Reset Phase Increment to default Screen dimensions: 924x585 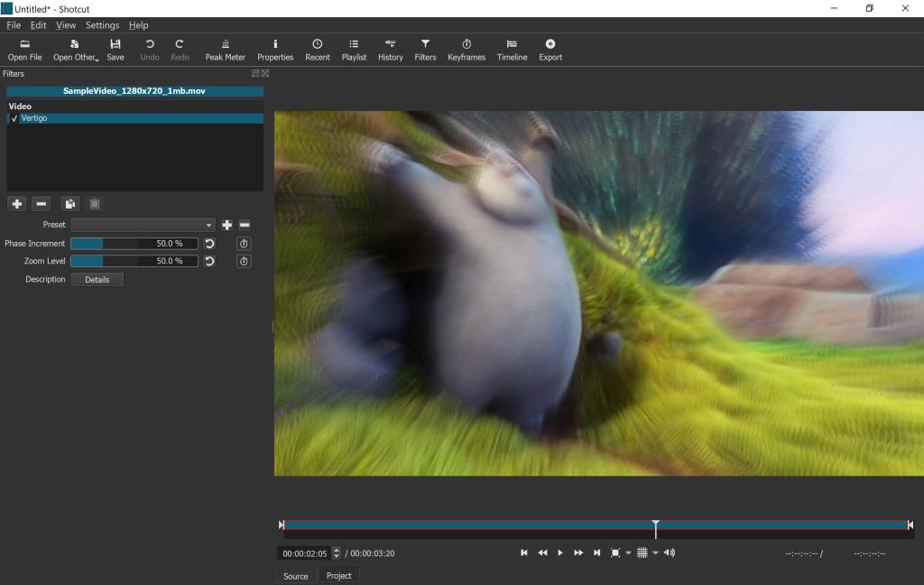(x=209, y=244)
